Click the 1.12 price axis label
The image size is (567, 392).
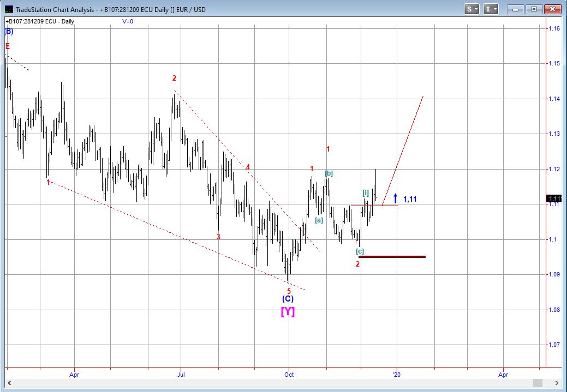tap(554, 169)
